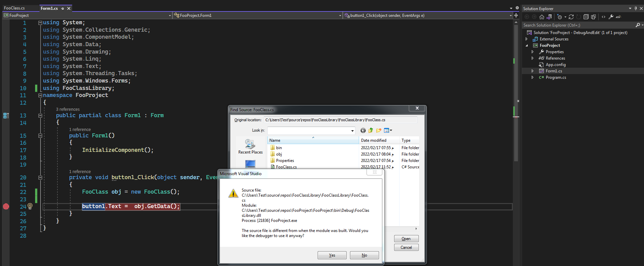Open the button1_Click member dropdown
This screenshot has height=266, width=644.
click(x=510, y=15)
